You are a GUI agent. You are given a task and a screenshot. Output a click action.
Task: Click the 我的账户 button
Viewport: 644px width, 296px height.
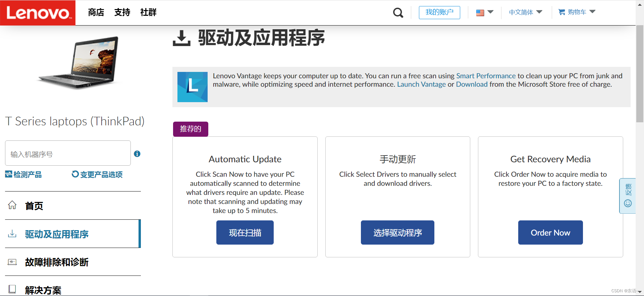tap(439, 12)
